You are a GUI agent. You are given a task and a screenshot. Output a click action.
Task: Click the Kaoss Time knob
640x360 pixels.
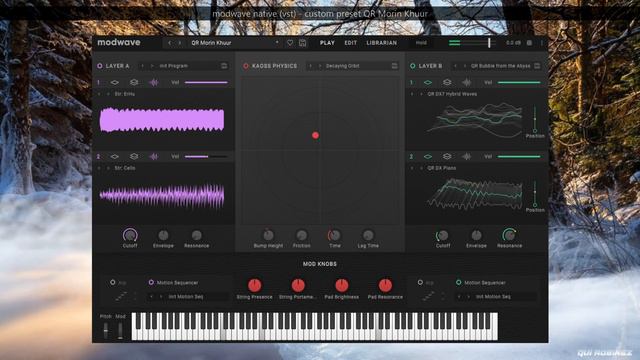[x=334, y=235]
